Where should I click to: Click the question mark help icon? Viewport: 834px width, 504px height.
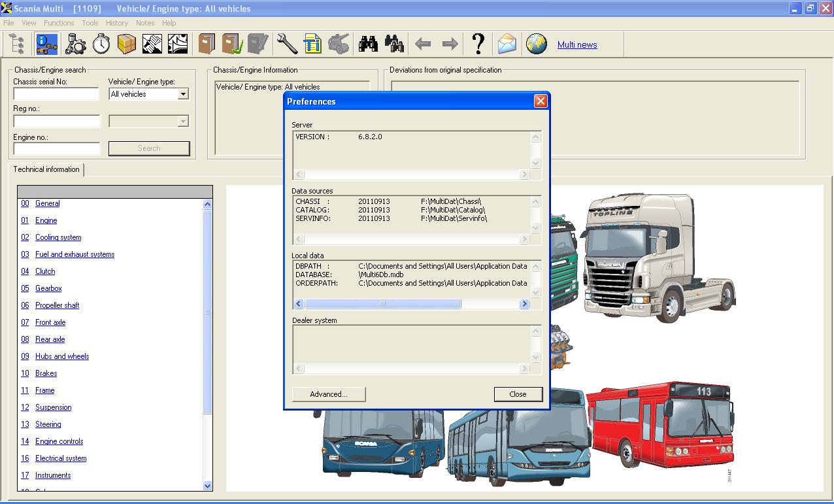(478, 44)
